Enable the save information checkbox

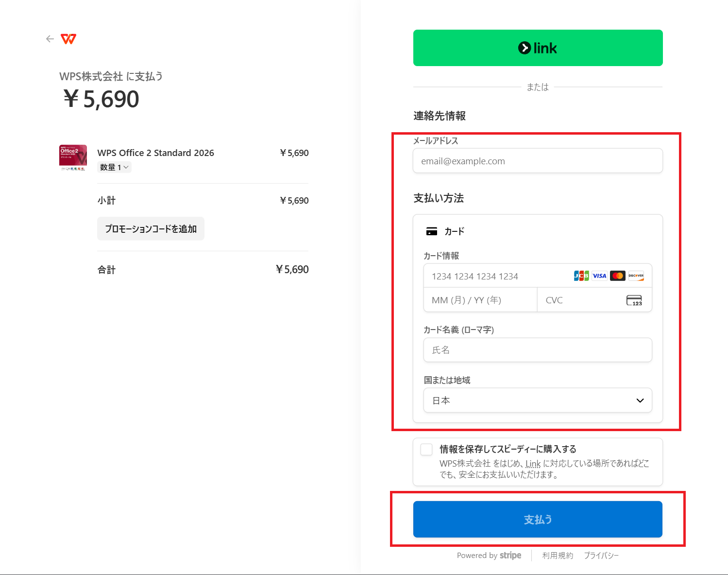coord(426,449)
